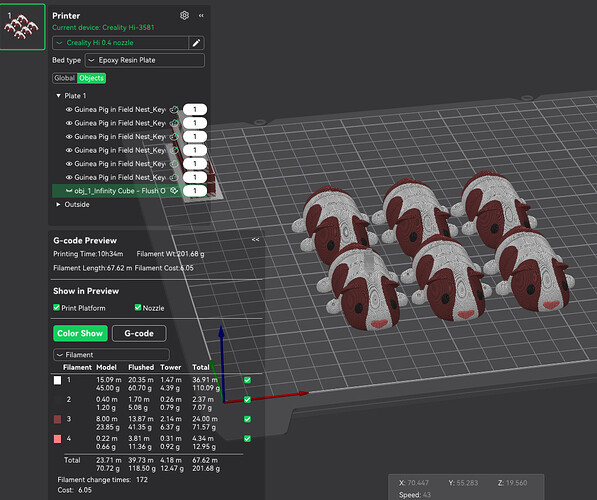Click the Infinity Cube object's cube icon
This screenshot has width=597, height=500.
pyautogui.click(x=174, y=191)
